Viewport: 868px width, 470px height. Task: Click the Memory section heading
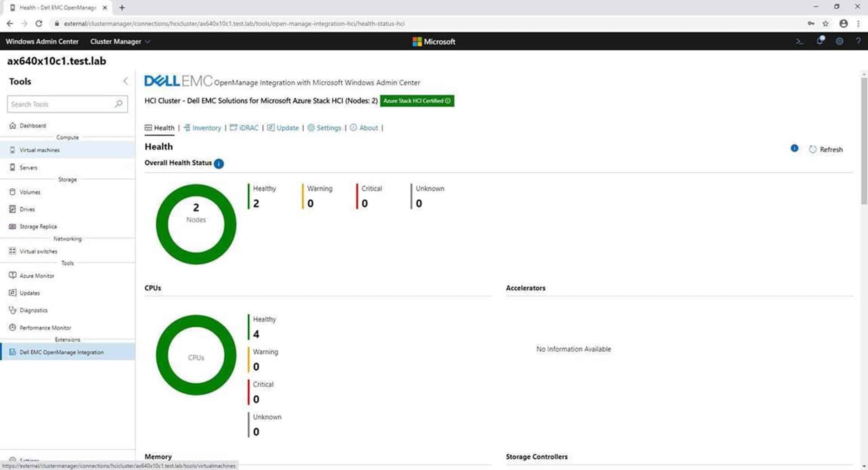pyautogui.click(x=158, y=456)
